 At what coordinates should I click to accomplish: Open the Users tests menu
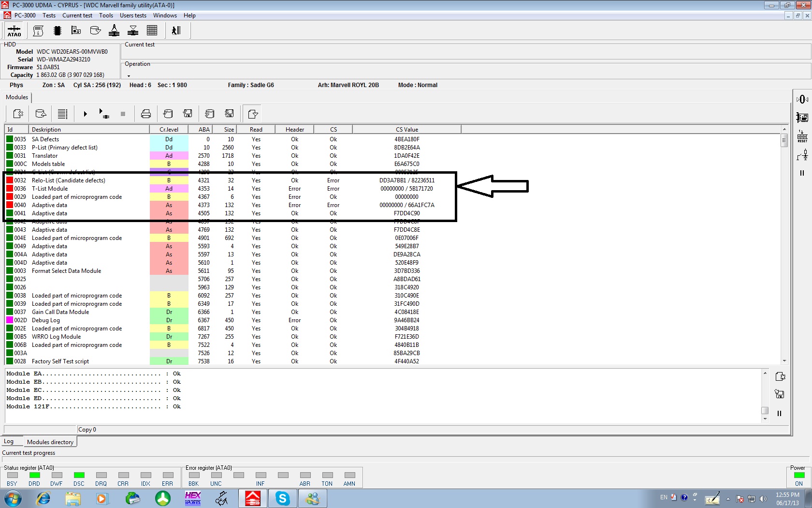(133, 15)
